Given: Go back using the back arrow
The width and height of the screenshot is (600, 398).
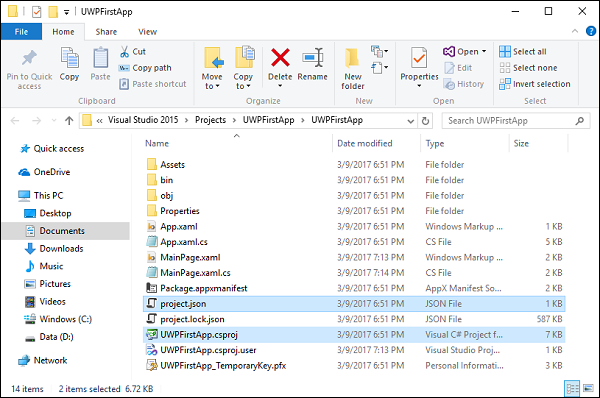Looking at the screenshot, I should (x=15, y=121).
